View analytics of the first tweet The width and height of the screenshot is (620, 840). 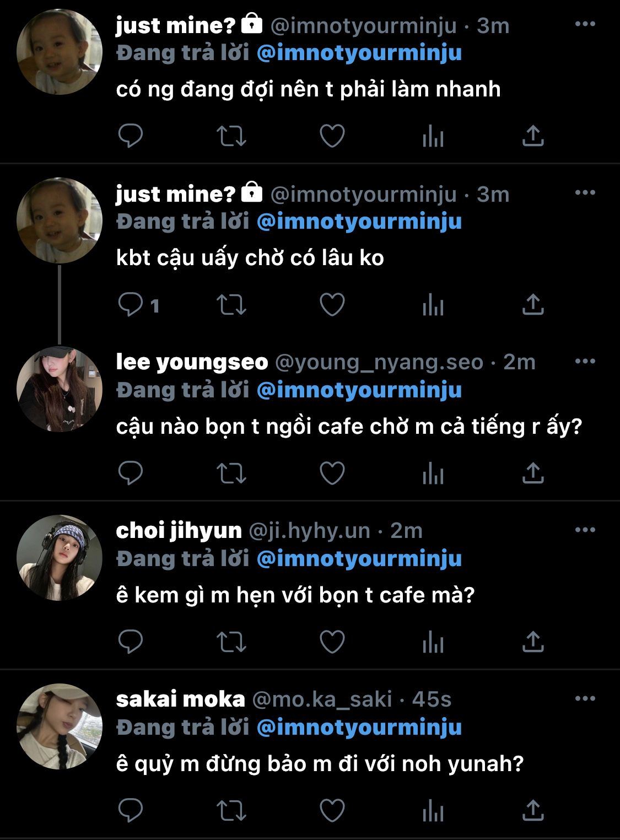point(433,136)
